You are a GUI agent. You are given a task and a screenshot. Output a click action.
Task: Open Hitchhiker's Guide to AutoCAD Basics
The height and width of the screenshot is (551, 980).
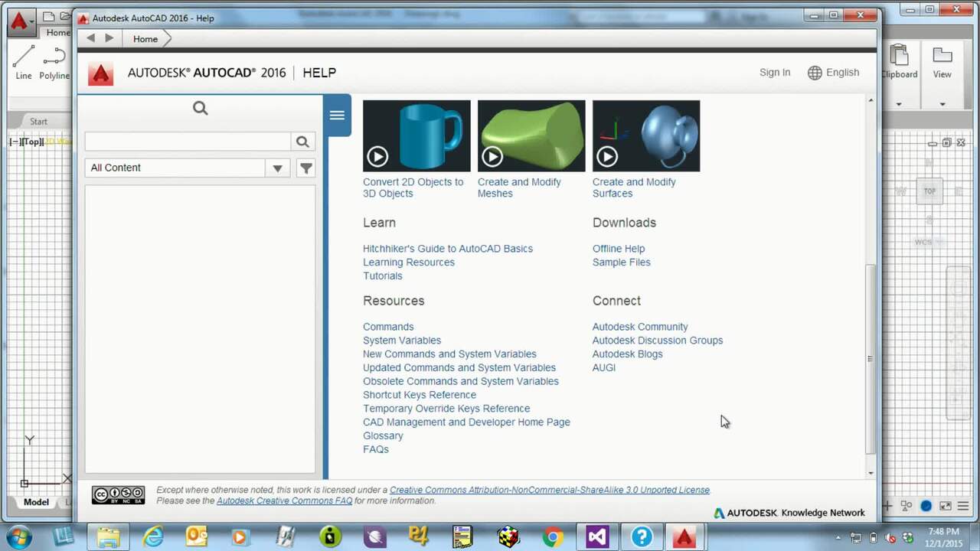448,249
